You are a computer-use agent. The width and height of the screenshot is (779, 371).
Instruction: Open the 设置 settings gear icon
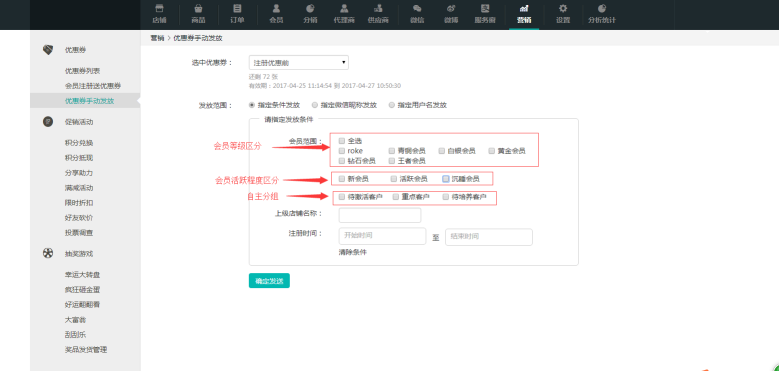pos(563,8)
